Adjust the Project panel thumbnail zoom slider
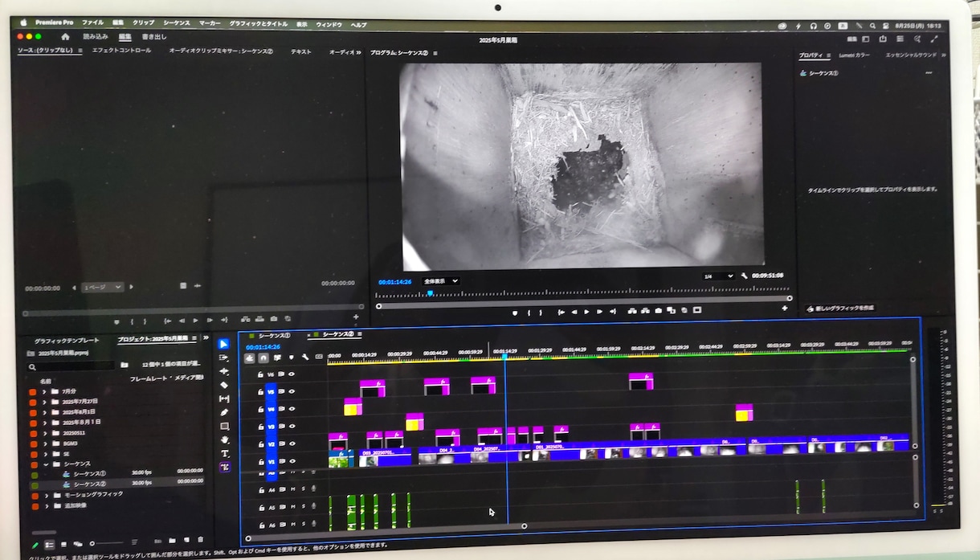 [x=109, y=543]
